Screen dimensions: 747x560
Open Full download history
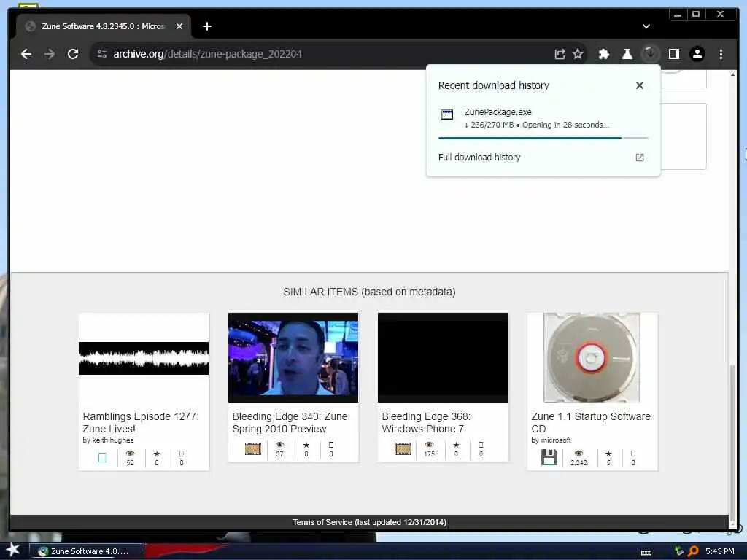(479, 157)
